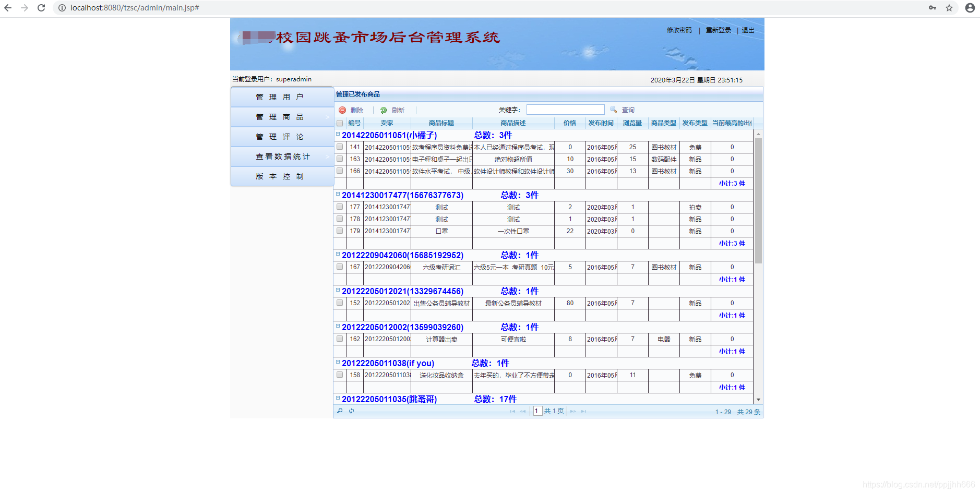The image size is (980, 494).
Task: Check the row checkbox for item 162
Action: pyautogui.click(x=340, y=339)
